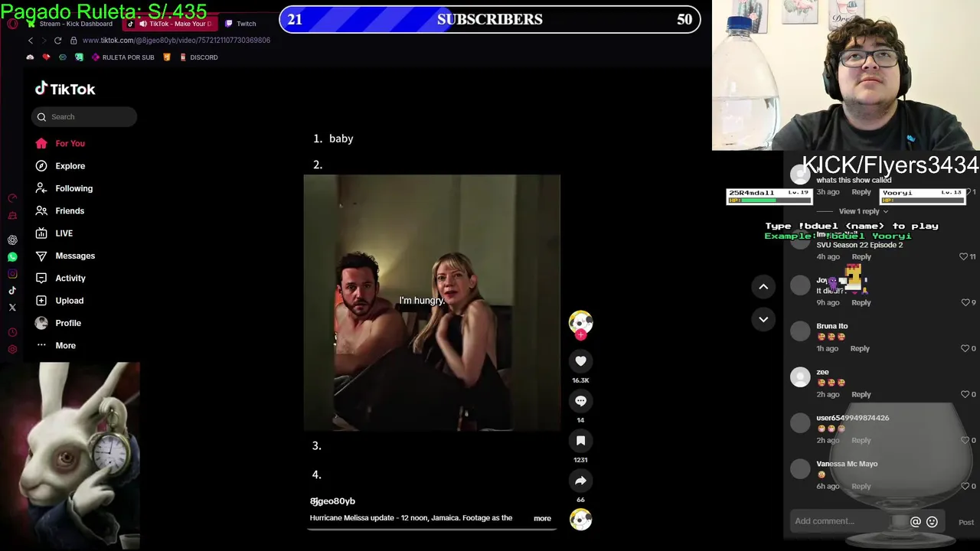The height and width of the screenshot is (551, 980).
Task: Open the Explore page
Action: point(60,166)
